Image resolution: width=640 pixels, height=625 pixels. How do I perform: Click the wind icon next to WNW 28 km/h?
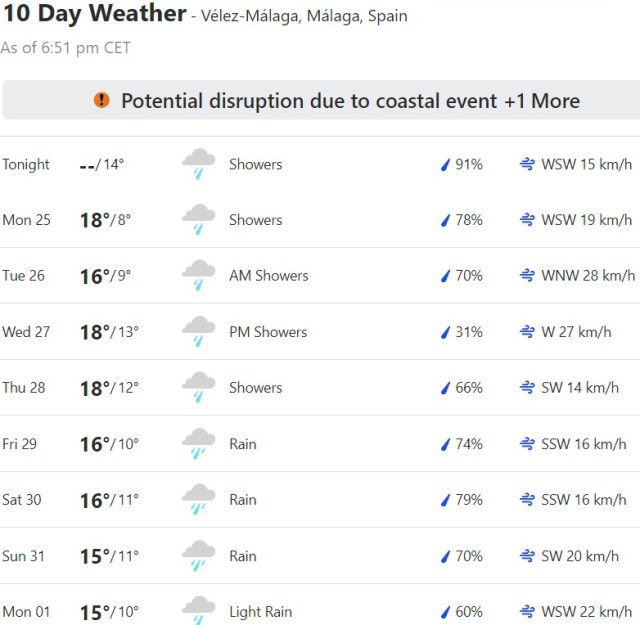[x=527, y=276]
